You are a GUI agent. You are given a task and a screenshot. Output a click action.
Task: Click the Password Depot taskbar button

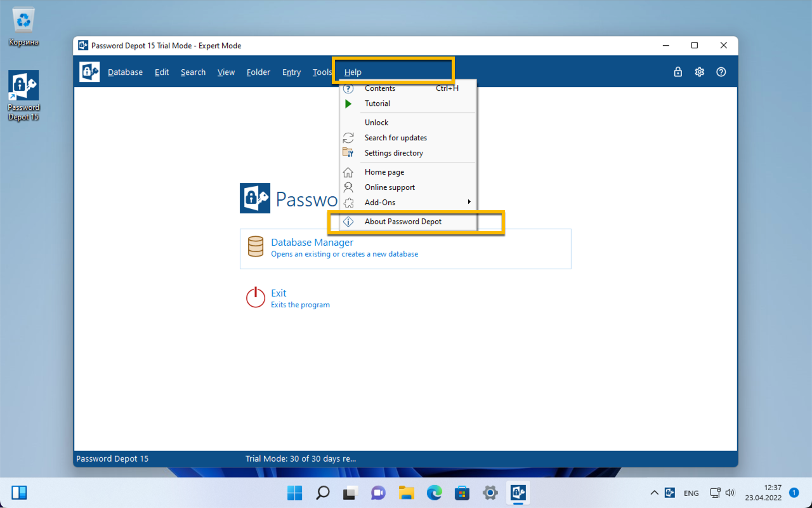tap(518, 492)
